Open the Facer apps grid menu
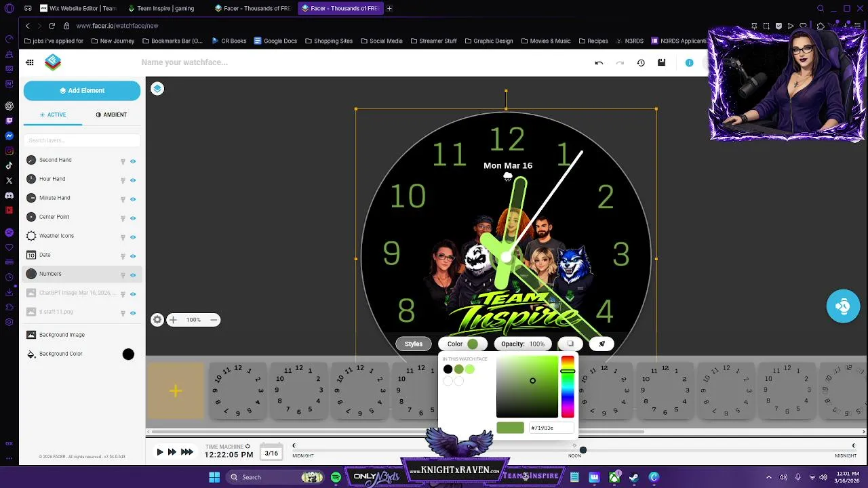The width and height of the screenshot is (868, 488). pyautogui.click(x=30, y=62)
